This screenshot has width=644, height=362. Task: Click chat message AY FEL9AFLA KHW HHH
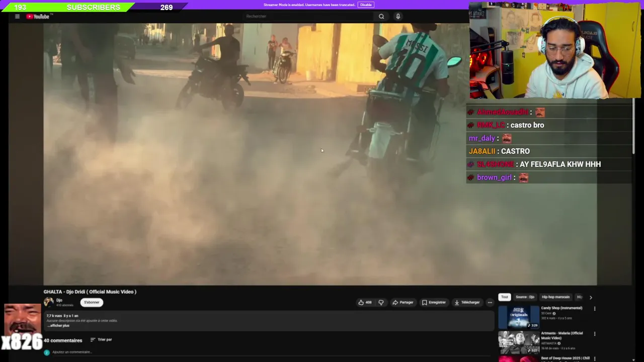tap(560, 164)
